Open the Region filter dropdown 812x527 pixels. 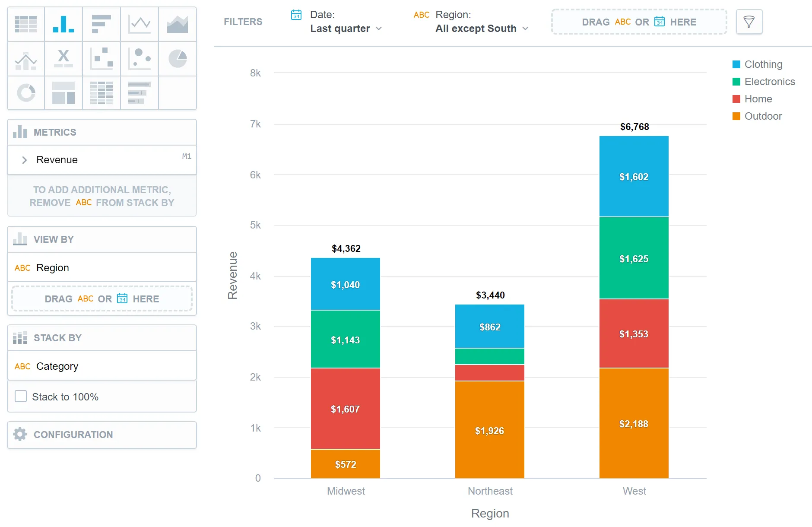pos(481,29)
